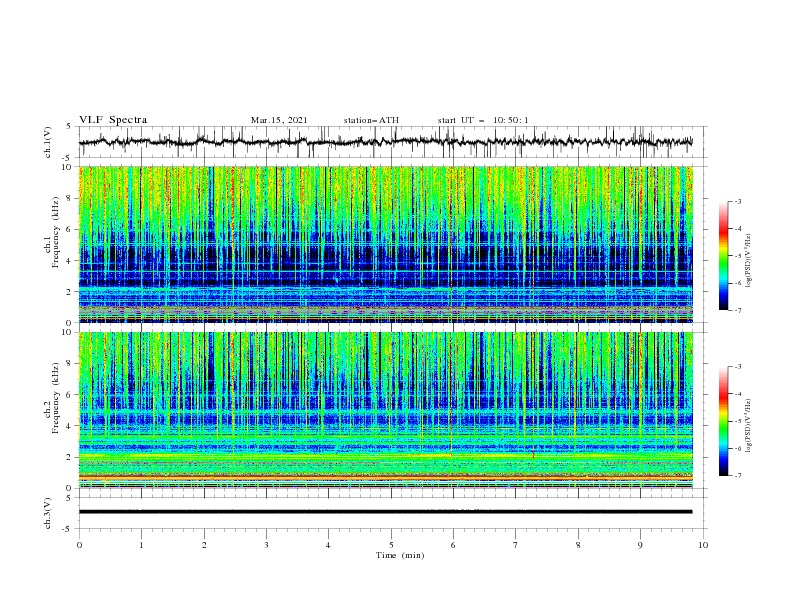Click the "-5" lower tick of ch.3(V) axis
Viewport: 792px width, 612px height.
[x=68, y=529]
